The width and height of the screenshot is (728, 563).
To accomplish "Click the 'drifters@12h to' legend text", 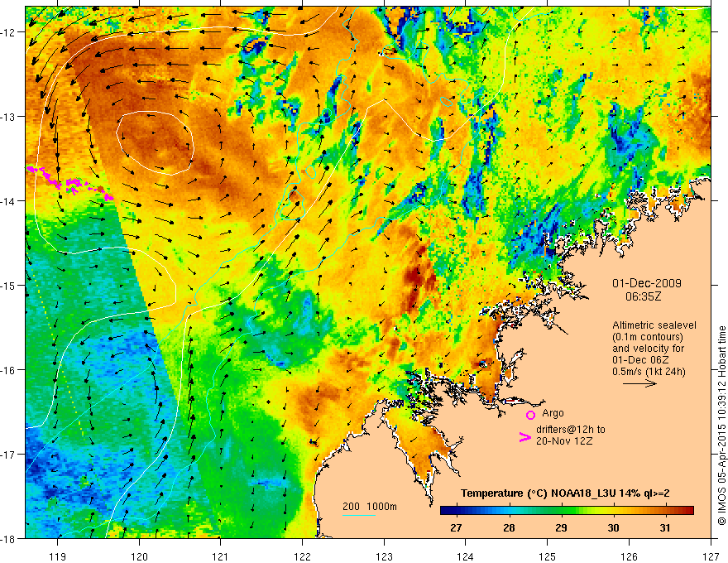I will pos(571,430).
